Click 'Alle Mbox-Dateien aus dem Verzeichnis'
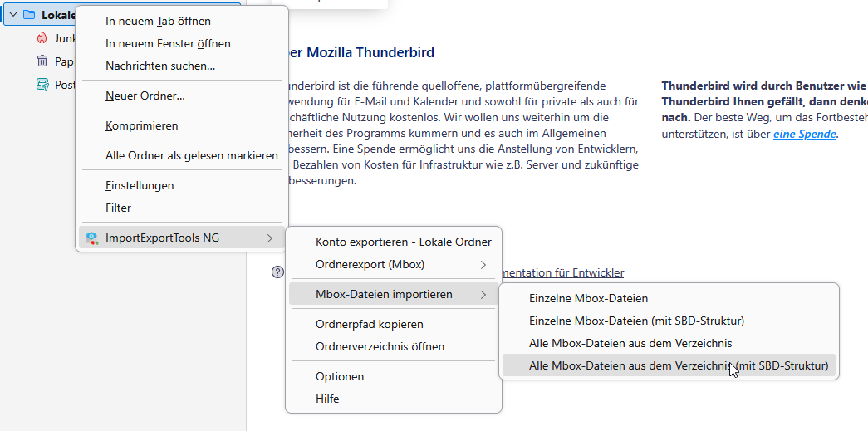This screenshot has width=868, height=431. click(x=630, y=343)
